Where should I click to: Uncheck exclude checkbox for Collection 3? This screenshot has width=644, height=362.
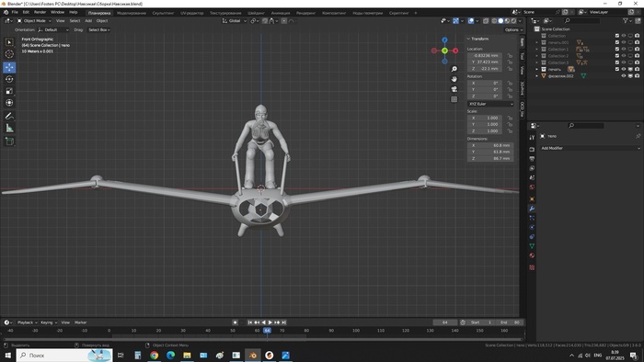(x=617, y=62)
